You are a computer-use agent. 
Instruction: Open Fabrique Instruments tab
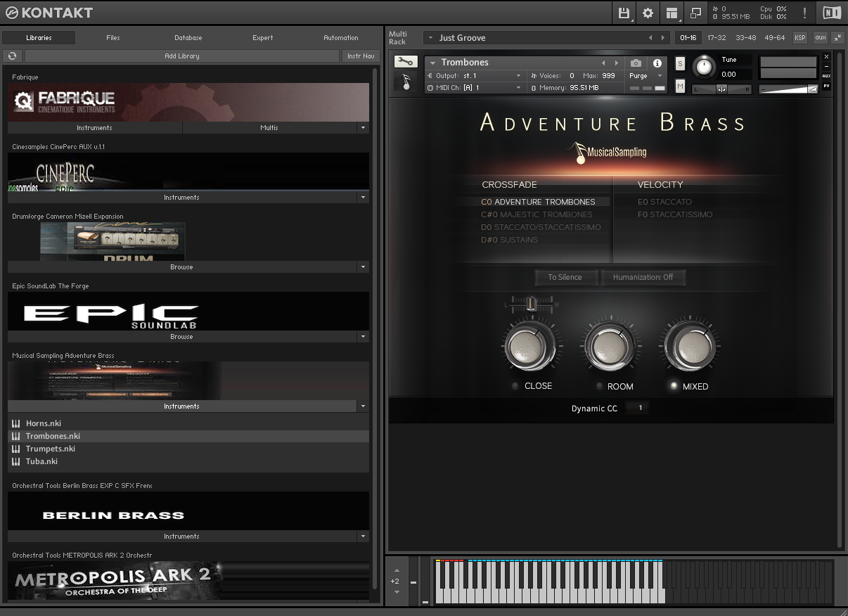(x=95, y=128)
